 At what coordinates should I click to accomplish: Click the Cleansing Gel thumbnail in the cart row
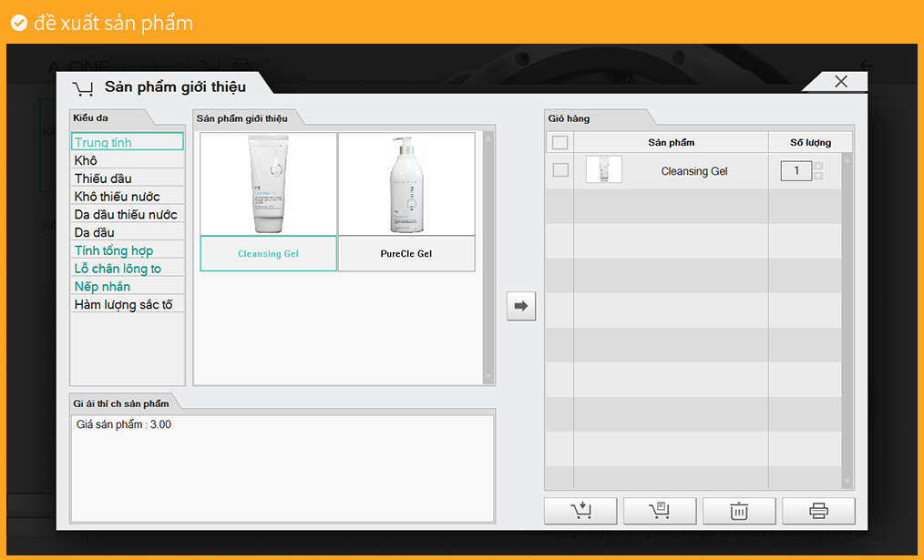pos(603,170)
